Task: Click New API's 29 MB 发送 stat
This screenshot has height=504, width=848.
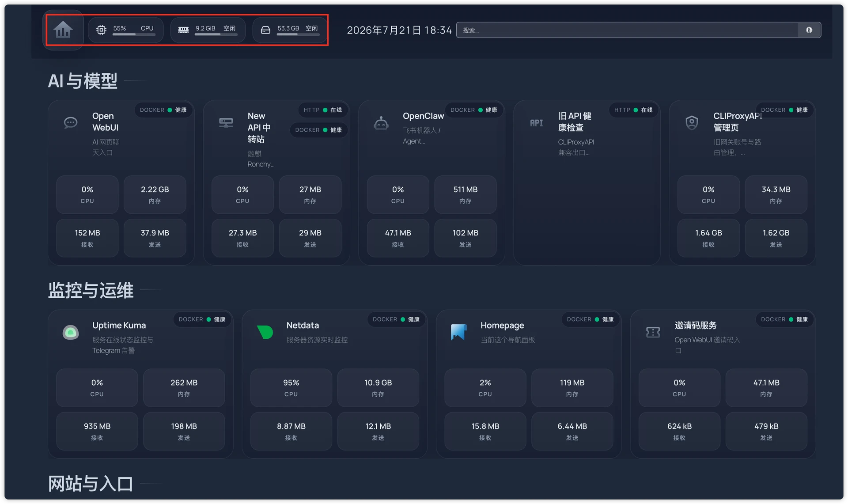Action: pyautogui.click(x=310, y=238)
